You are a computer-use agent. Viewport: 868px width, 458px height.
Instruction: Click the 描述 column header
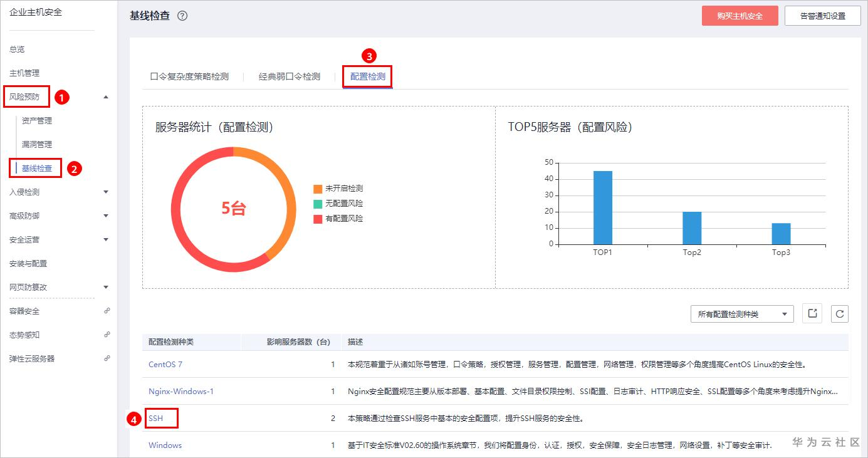pyautogui.click(x=355, y=342)
